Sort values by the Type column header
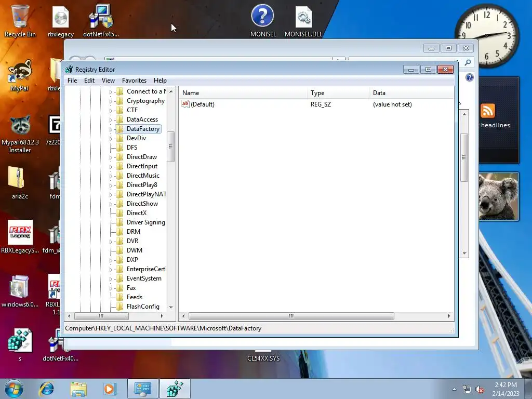Viewport: 532px width, 399px height. (339, 93)
